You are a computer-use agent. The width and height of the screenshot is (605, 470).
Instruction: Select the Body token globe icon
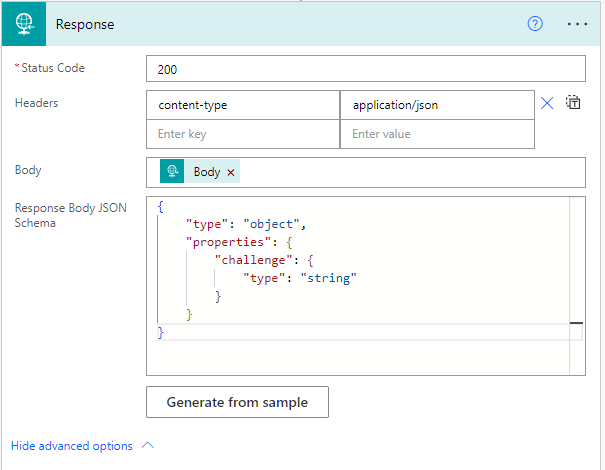[172, 171]
